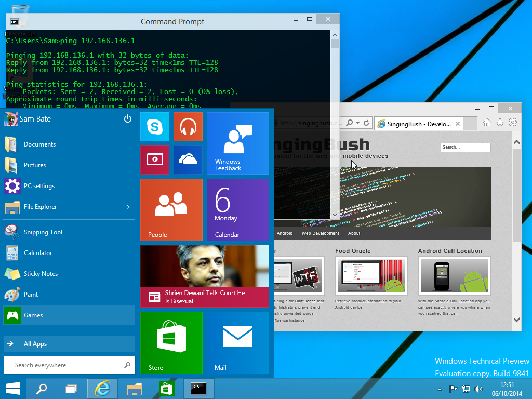Open Documents from the Start menu
The height and width of the screenshot is (399, 532).
tap(69, 144)
